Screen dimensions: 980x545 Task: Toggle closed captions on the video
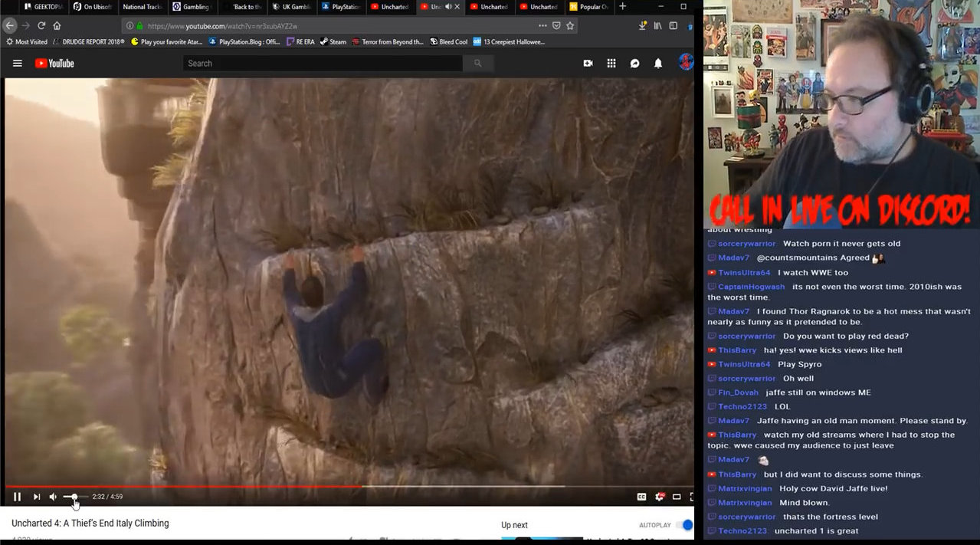641,497
